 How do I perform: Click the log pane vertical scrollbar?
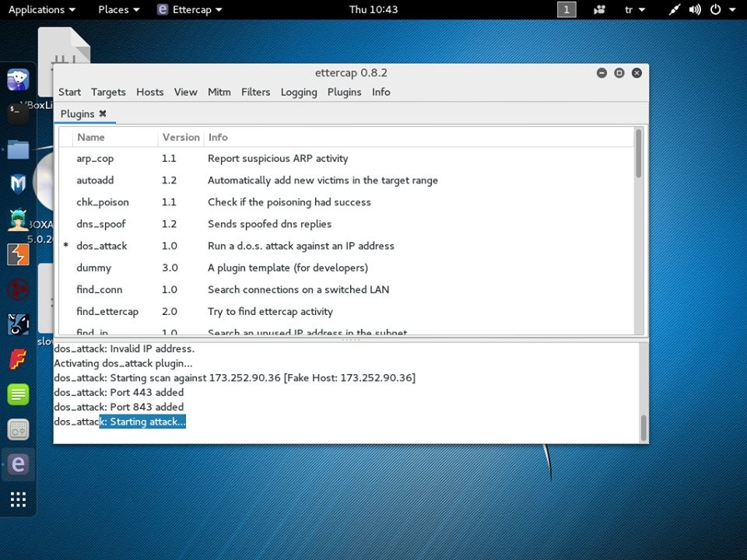coord(644,428)
